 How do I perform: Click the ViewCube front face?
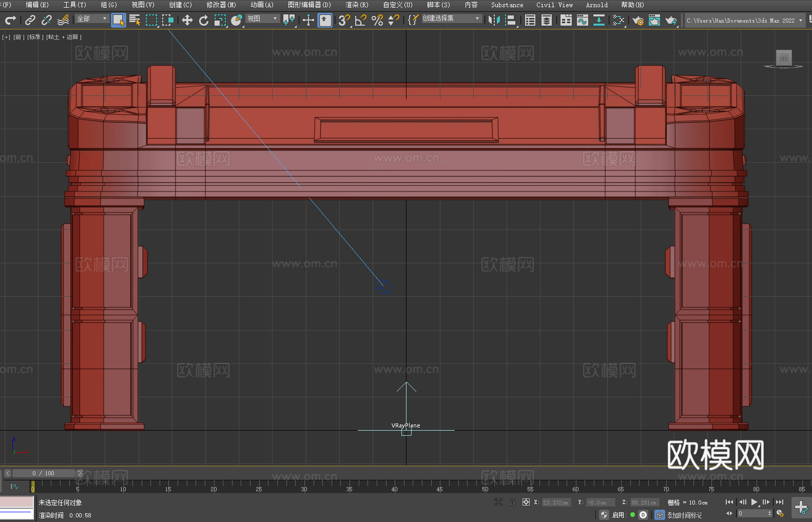(x=784, y=57)
